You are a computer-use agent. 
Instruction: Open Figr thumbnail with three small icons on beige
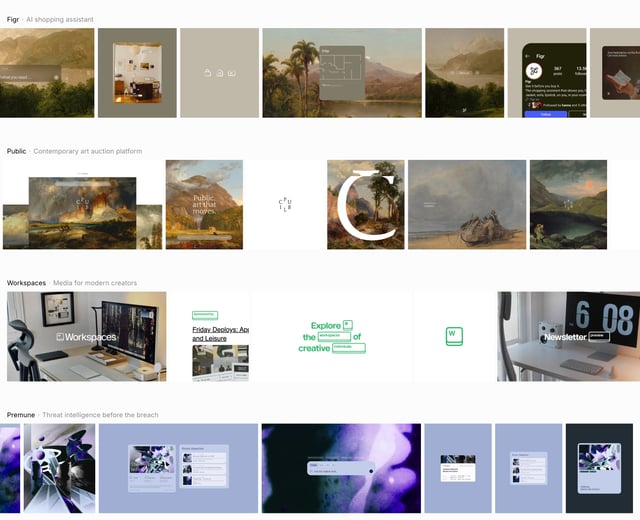click(x=220, y=73)
